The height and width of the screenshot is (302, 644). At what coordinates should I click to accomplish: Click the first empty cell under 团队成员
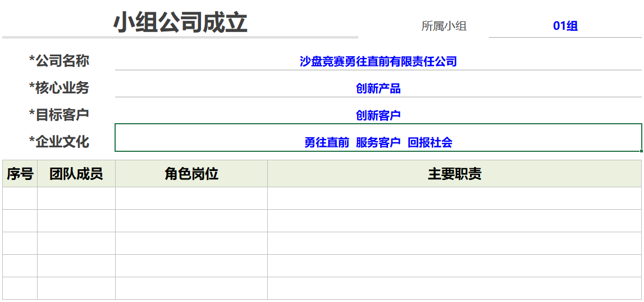(x=76, y=199)
